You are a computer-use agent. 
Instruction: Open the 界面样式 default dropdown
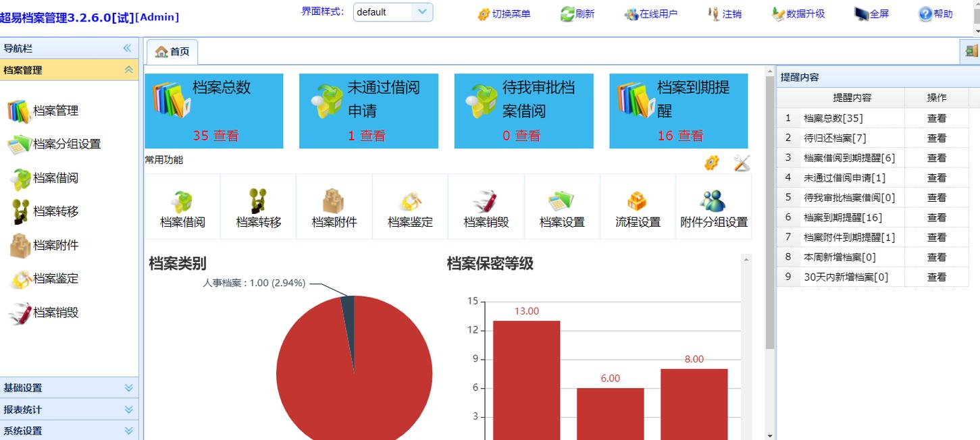tap(392, 11)
